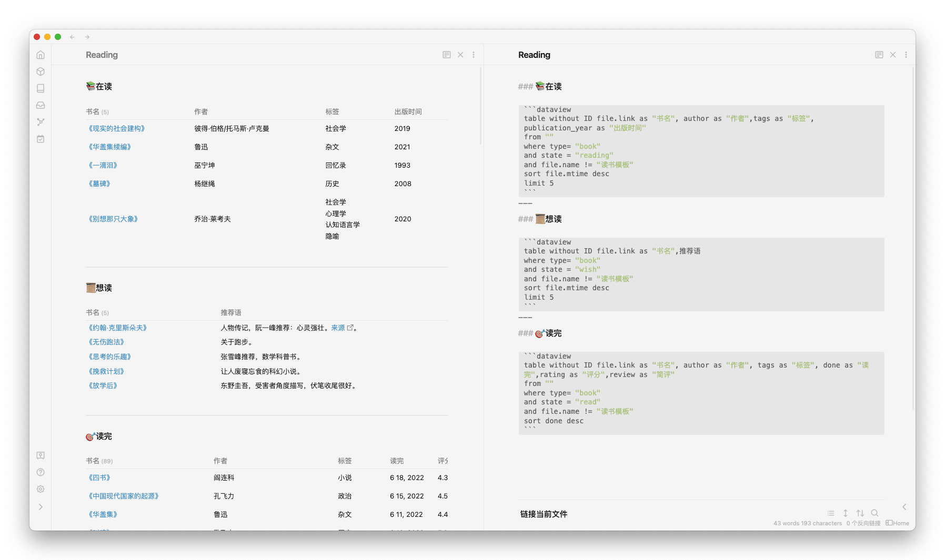The image size is (945, 560).
Task: Click the Home workspace status item
Action: pos(898,523)
